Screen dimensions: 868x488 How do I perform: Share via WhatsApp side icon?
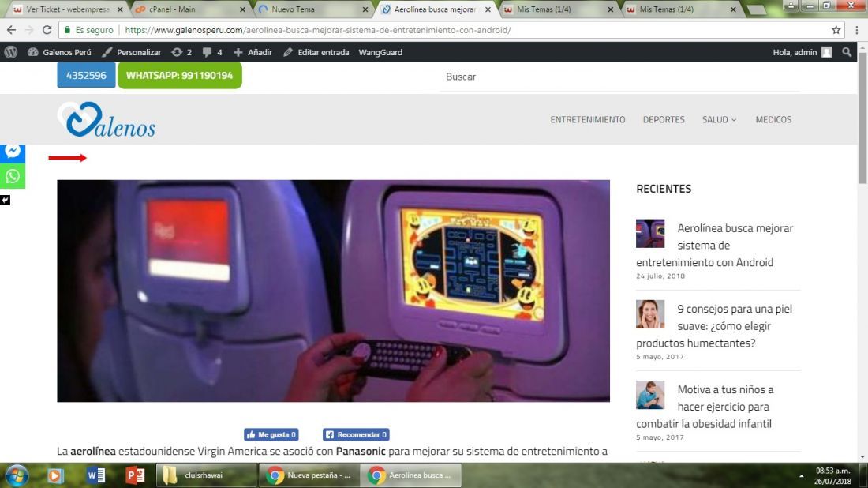[x=13, y=176]
